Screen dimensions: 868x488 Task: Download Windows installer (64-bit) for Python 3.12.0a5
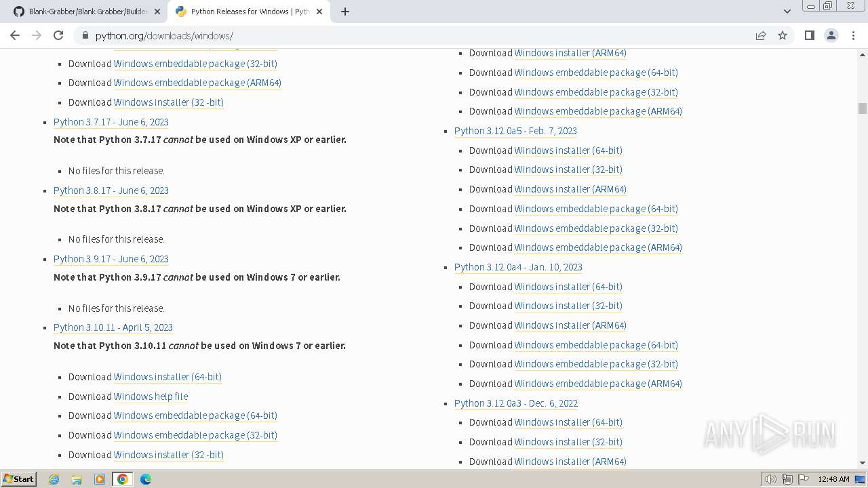[x=568, y=150]
